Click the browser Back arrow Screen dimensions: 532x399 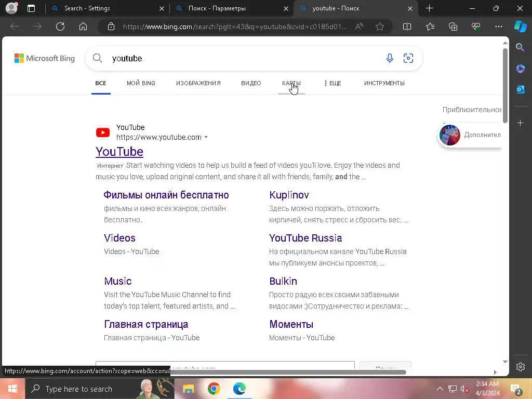tap(15, 26)
